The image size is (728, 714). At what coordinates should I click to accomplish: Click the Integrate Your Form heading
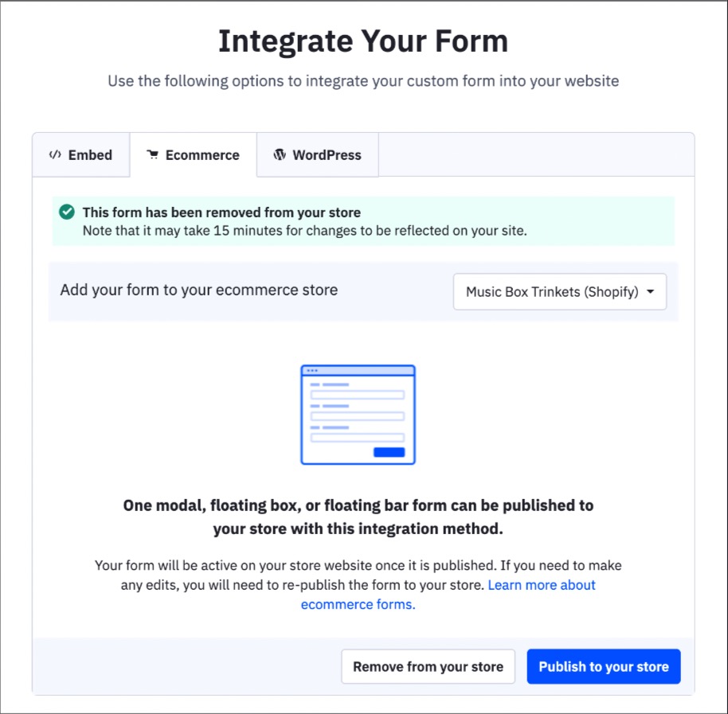point(363,40)
